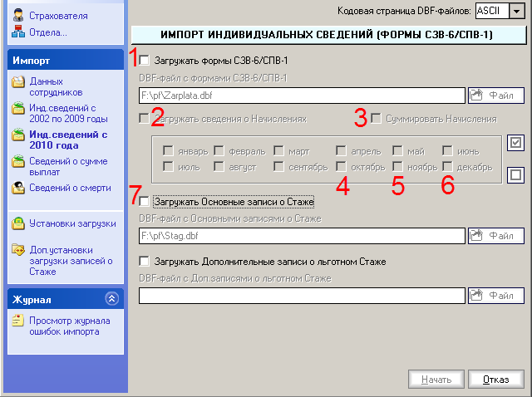Check Загружать Дополнительные записи о льготном Стаже
The image size is (532, 397).
point(144,262)
